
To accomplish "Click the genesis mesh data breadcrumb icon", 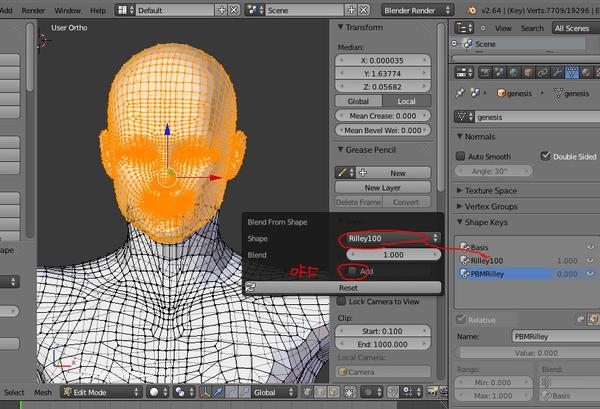I will (x=558, y=93).
